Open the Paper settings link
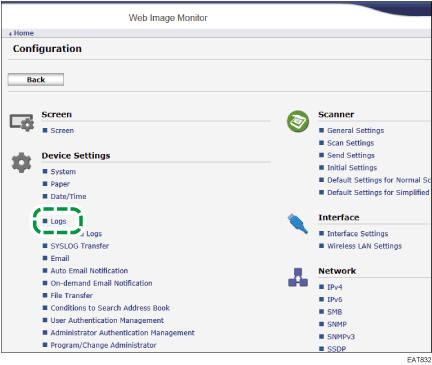Viewport: 432px width, 365px height. (60, 184)
